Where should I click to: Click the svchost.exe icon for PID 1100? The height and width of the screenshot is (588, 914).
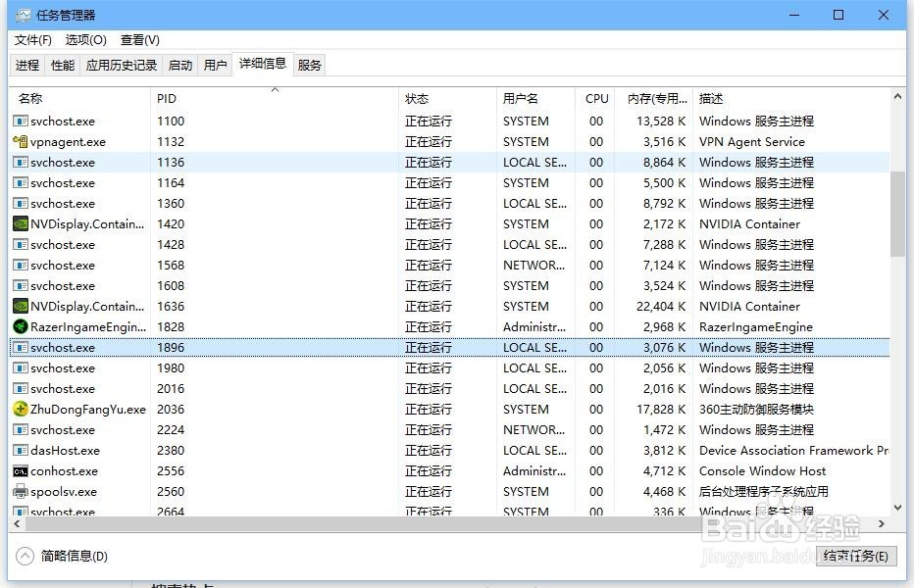point(21,122)
